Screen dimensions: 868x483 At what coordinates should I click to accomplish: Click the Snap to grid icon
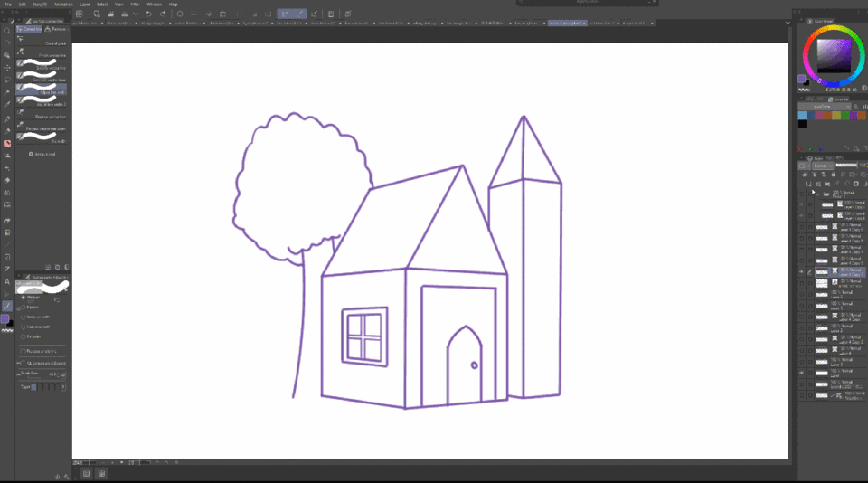315,14
